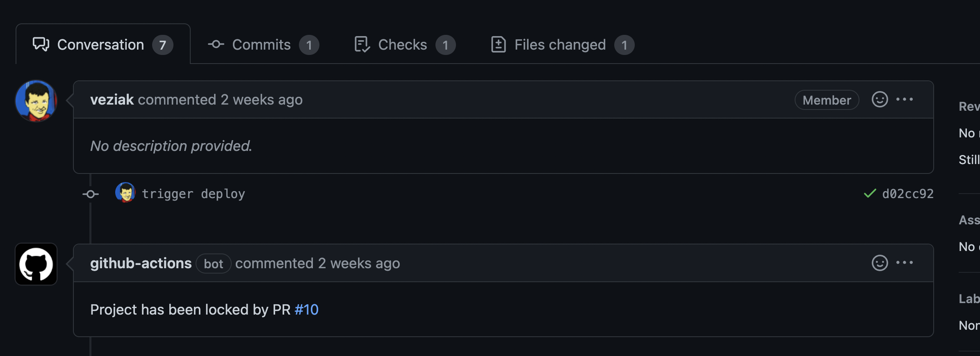
Task: Open the 'trigger deploy' commit message
Action: pyautogui.click(x=193, y=194)
